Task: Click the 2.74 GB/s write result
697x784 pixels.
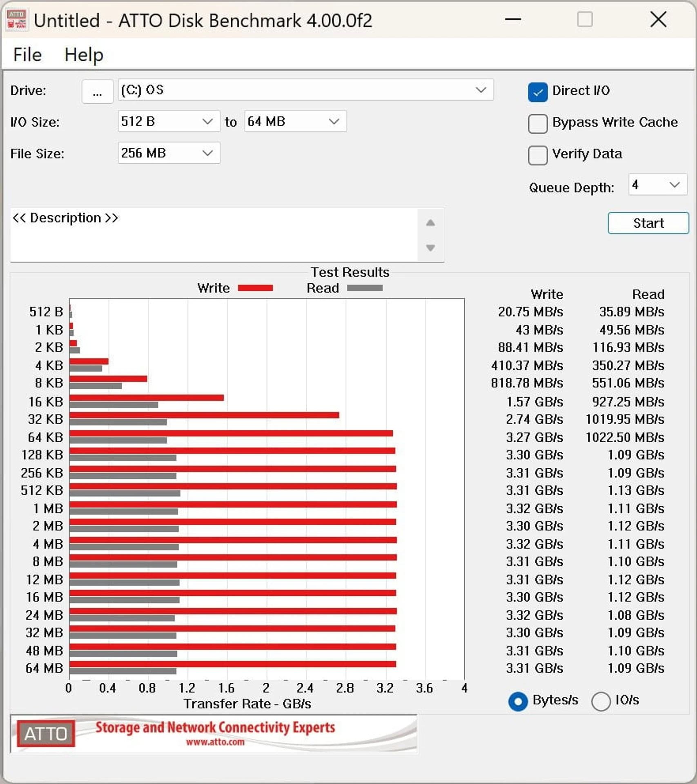Action: [534, 419]
